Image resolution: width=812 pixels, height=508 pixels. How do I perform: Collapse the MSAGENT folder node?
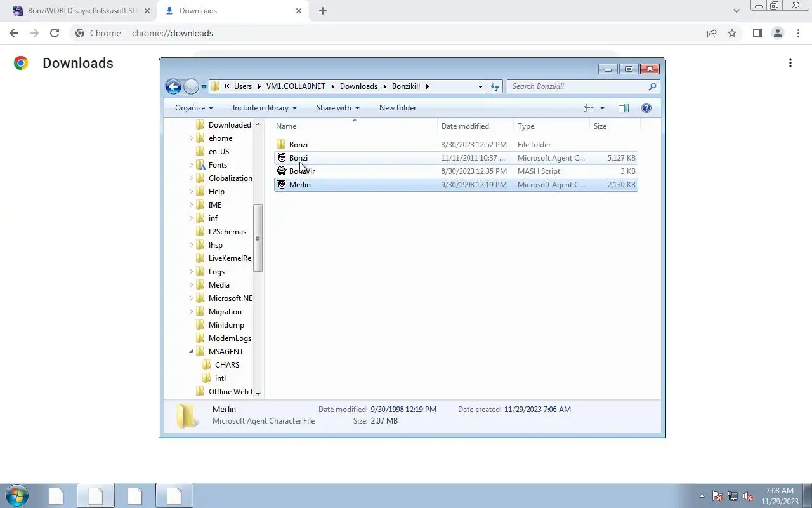(191, 352)
